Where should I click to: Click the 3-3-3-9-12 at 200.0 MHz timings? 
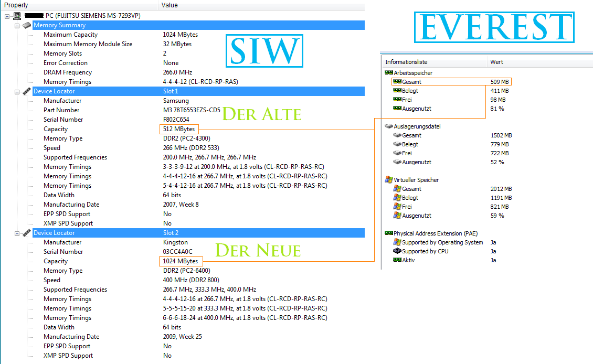(243, 167)
